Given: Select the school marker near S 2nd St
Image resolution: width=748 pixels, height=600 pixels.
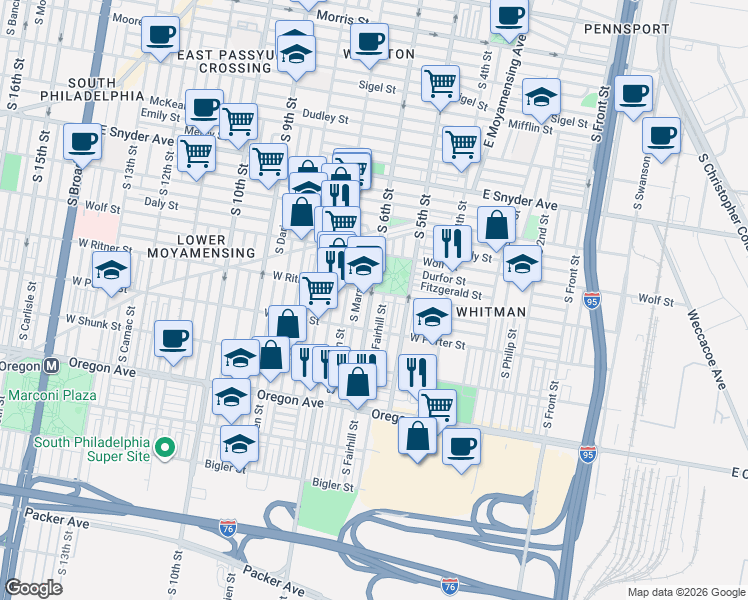Looking at the screenshot, I should 522,267.
